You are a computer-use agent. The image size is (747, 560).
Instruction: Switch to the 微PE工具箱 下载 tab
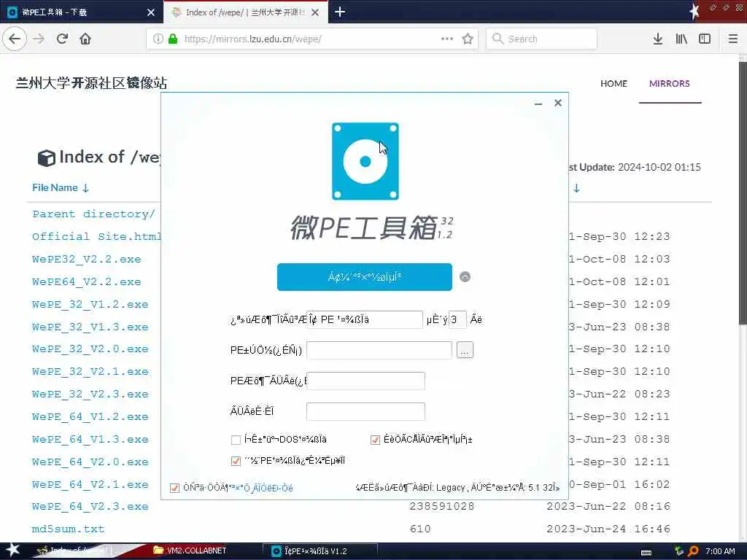pyautogui.click(x=82, y=12)
